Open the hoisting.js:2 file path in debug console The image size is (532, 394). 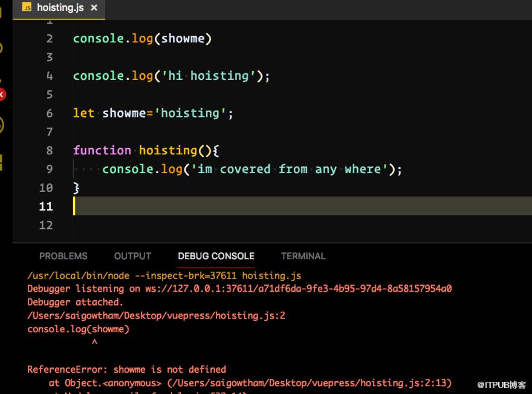[x=156, y=315]
